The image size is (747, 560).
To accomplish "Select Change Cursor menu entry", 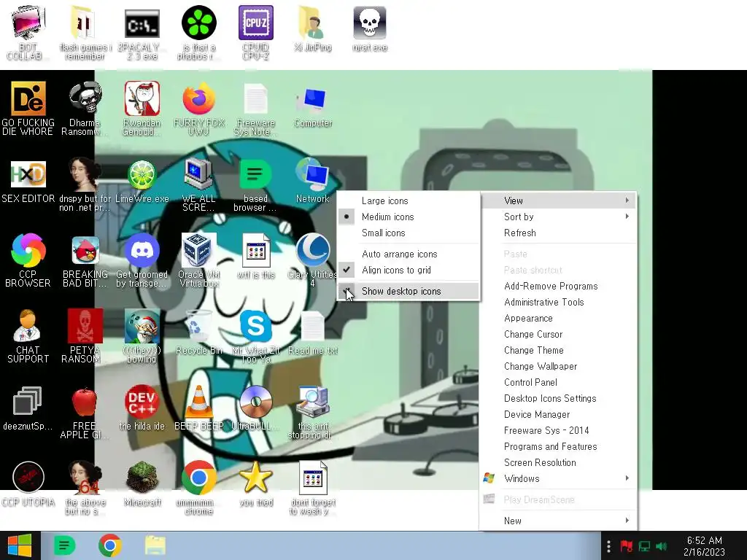I will [558, 334].
